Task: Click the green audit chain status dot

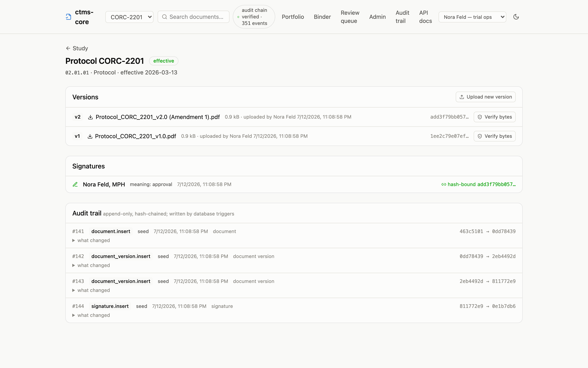Action: click(238, 17)
